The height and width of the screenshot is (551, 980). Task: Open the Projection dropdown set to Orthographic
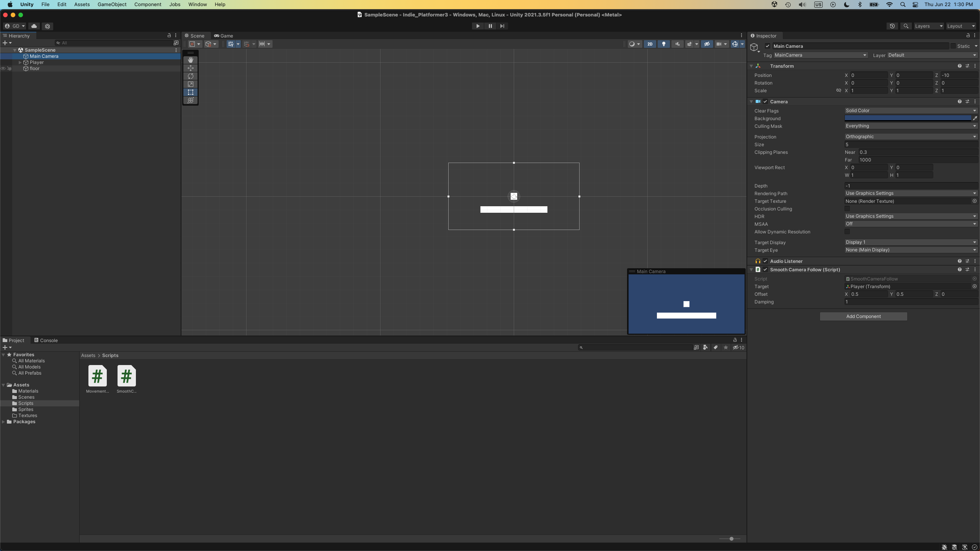(910, 137)
